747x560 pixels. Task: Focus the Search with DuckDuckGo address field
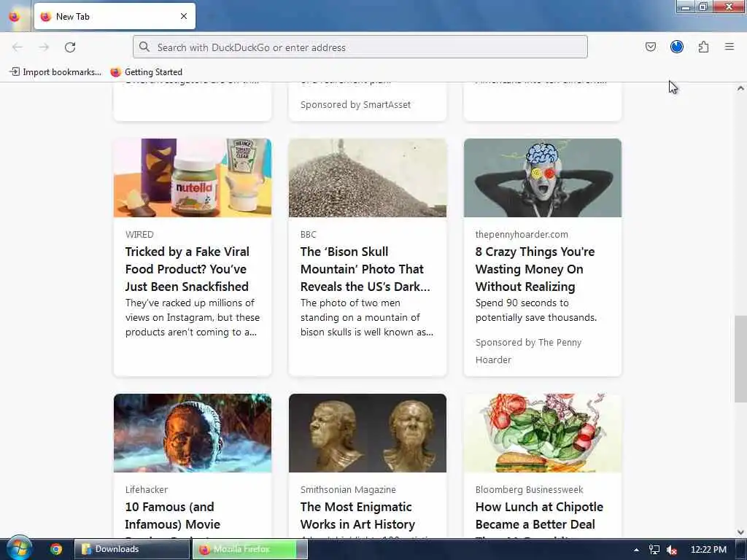coord(360,47)
